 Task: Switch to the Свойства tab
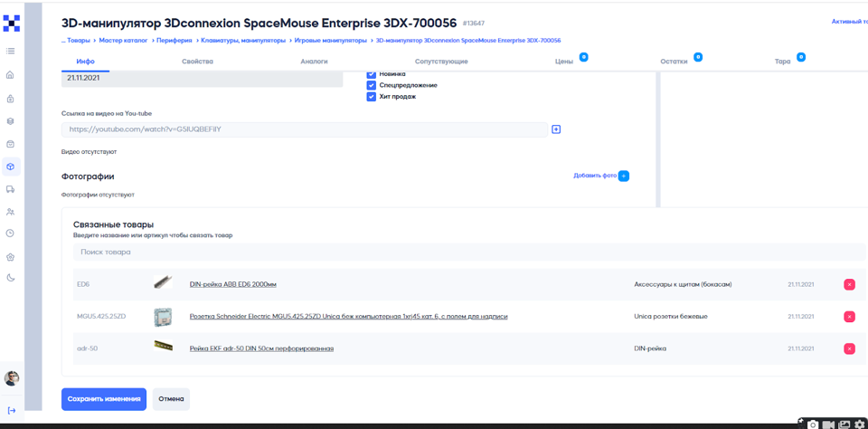[x=197, y=62]
